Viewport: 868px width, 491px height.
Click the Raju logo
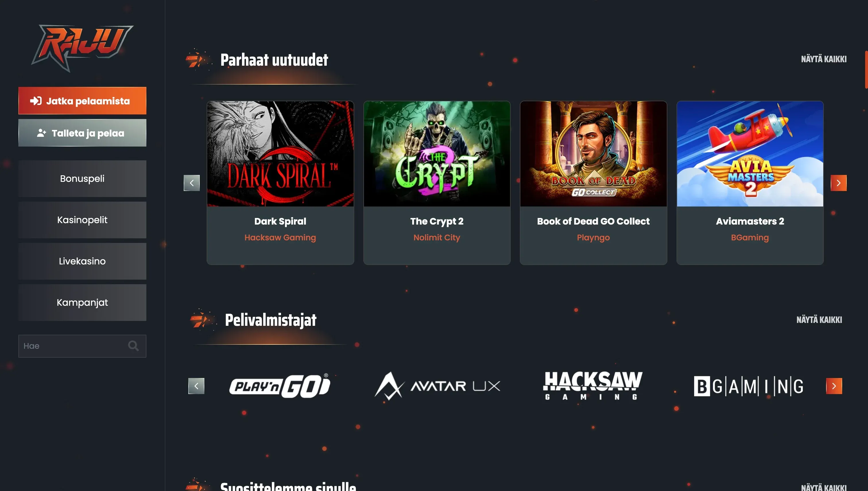82,48
